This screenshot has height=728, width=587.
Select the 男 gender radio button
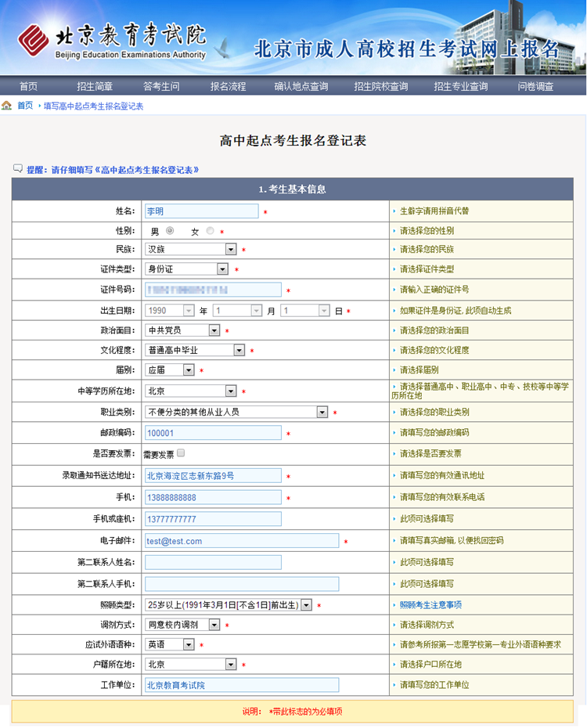[x=170, y=231]
